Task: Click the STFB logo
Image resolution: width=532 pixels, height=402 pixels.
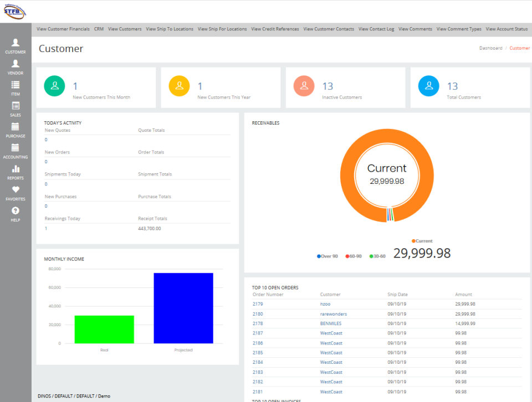Action: tap(15, 11)
